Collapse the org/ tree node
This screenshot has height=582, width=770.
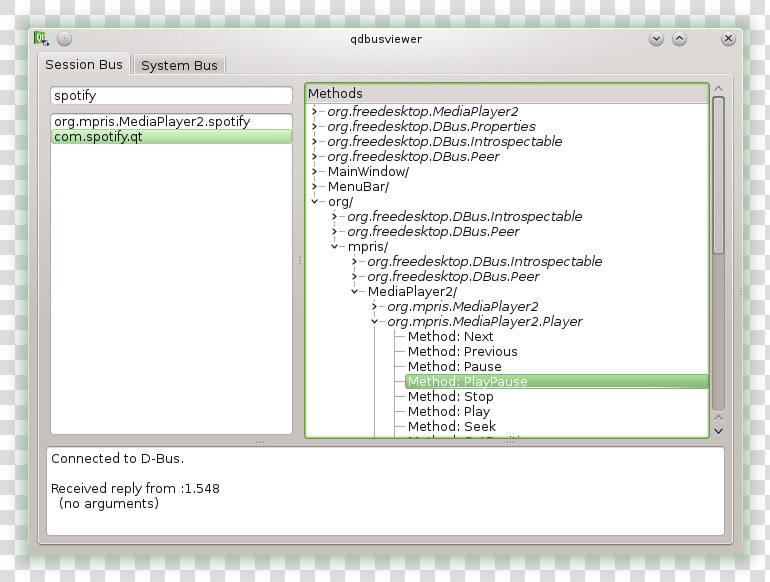point(314,201)
